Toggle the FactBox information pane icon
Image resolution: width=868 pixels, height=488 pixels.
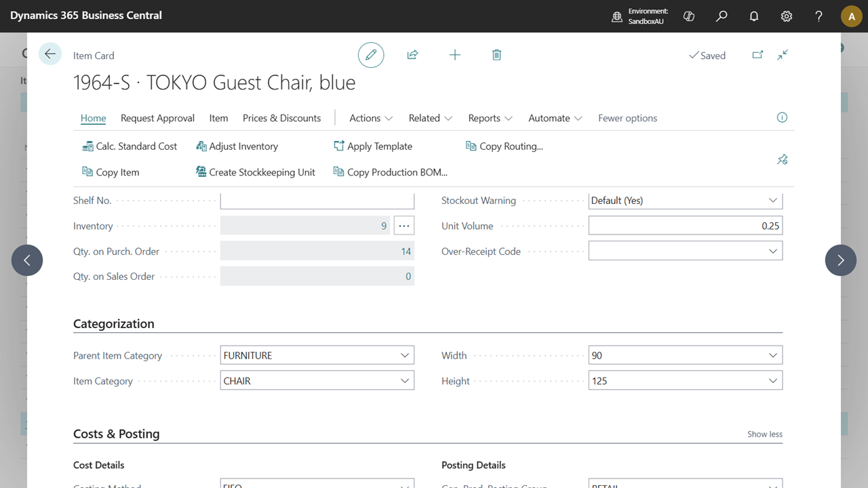click(x=782, y=117)
